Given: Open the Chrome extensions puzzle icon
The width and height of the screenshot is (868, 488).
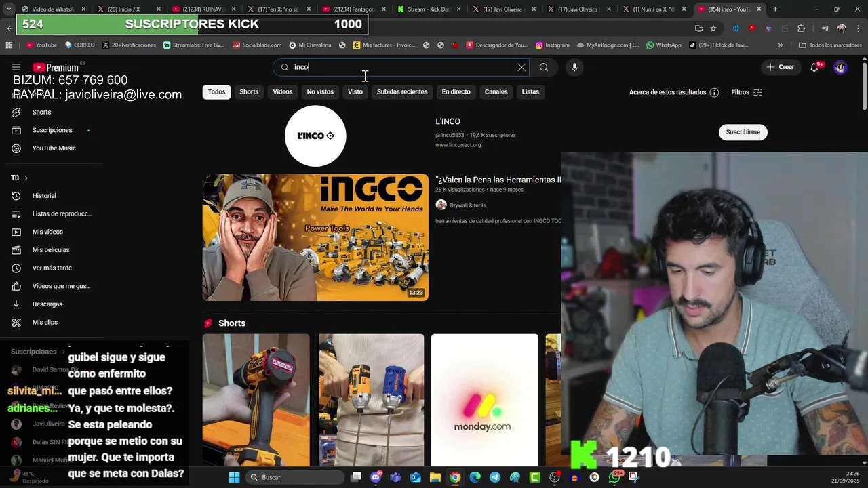Looking at the screenshot, I should click(802, 28).
